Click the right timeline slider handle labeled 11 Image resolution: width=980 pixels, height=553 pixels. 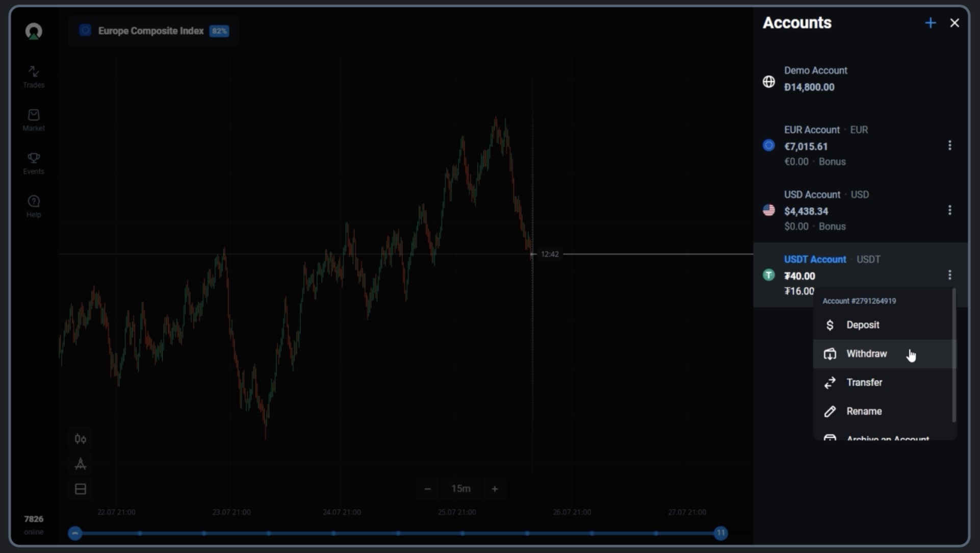(x=720, y=533)
